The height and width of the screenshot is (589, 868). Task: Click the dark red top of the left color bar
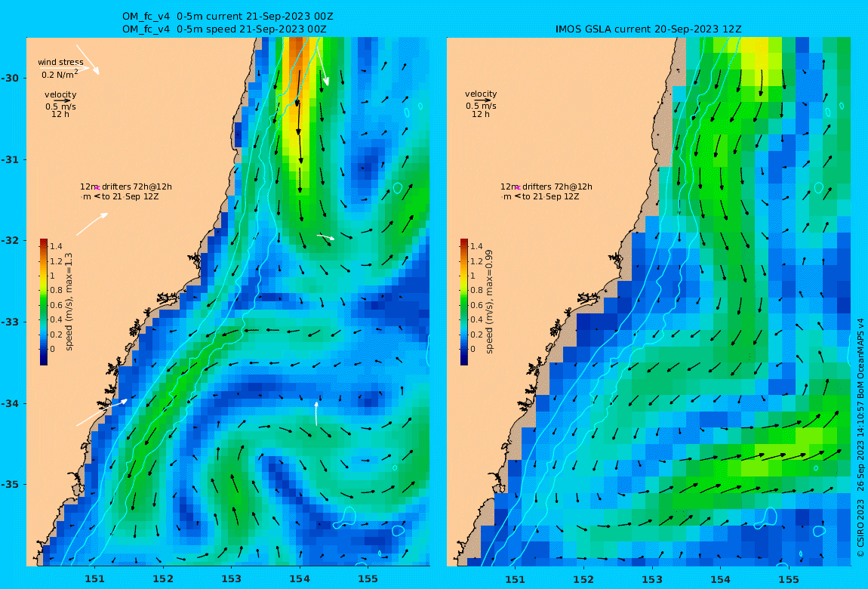tap(44, 242)
